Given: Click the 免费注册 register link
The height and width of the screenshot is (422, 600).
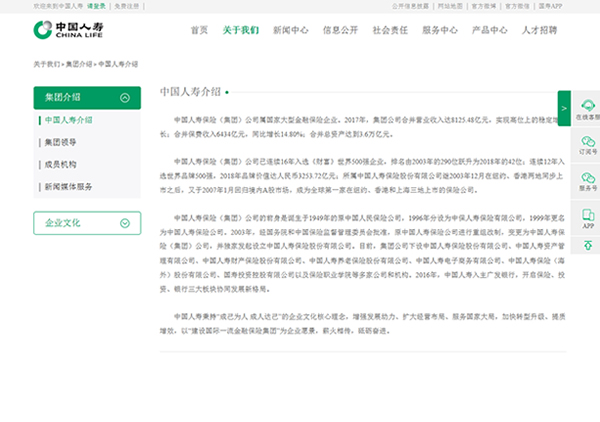Looking at the screenshot, I should (127, 6).
